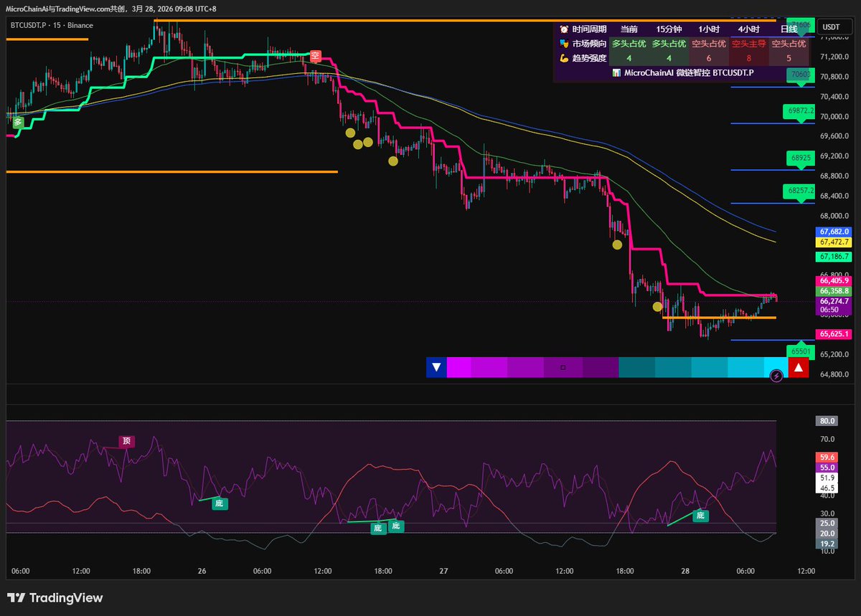The image size is (861, 616).
Task: Click the trend strength value 8
Action: 748,58
